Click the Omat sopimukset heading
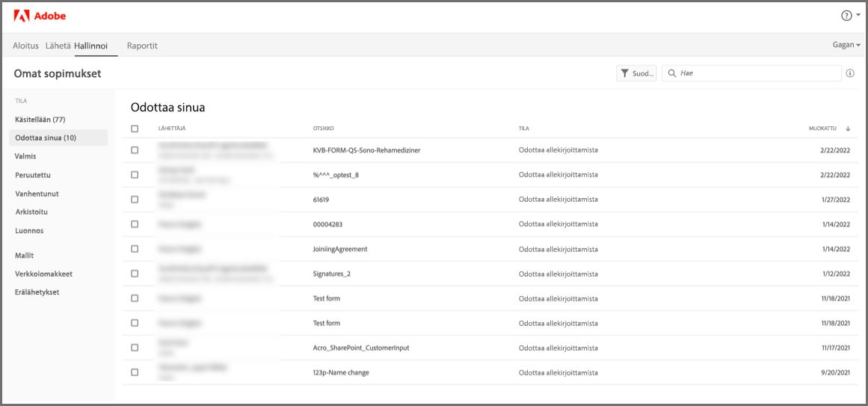The image size is (868, 406). pyautogui.click(x=58, y=73)
